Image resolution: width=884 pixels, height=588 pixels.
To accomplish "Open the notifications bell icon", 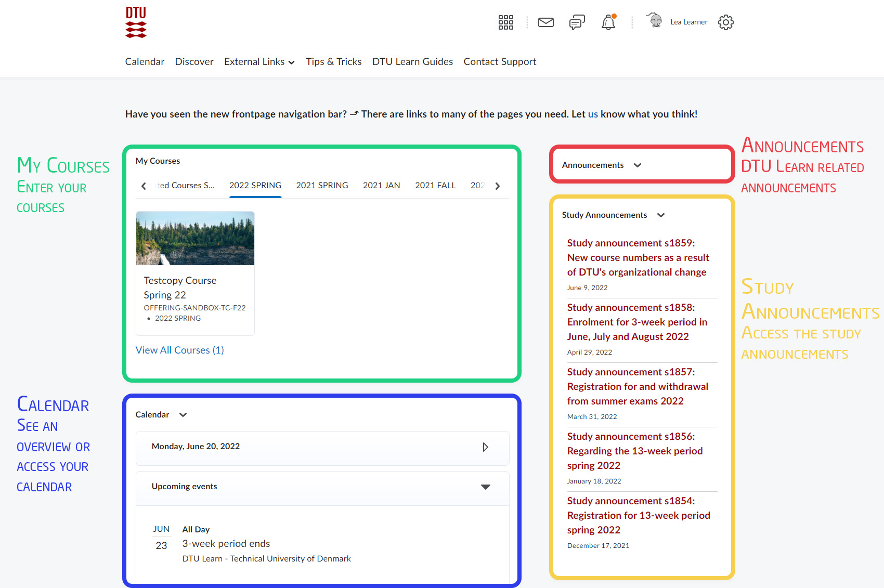I will (608, 22).
